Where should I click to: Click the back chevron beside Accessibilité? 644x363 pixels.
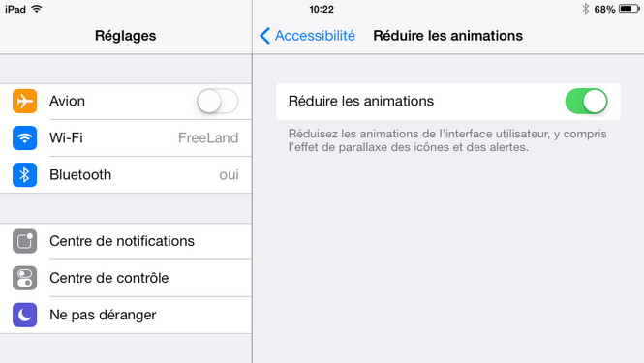point(265,36)
